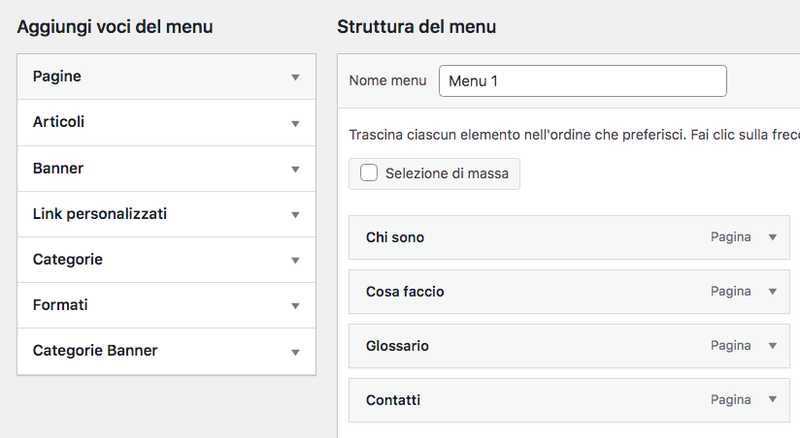Open the Formati panel arrow
The width and height of the screenshot is (800, 438).
click(x=295, y=306)
